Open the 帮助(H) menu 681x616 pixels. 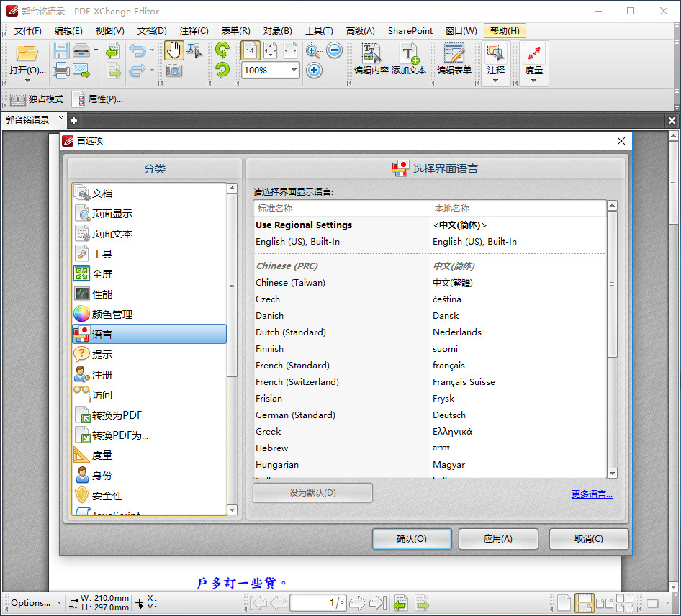point(505,31)
